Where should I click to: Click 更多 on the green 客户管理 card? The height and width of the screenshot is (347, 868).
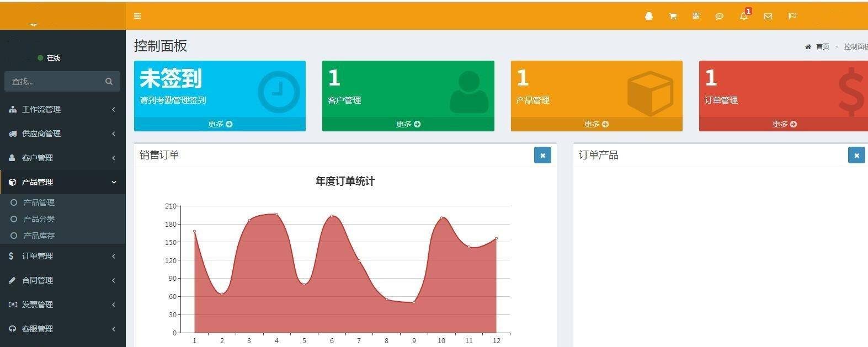(x=408, y=124)
